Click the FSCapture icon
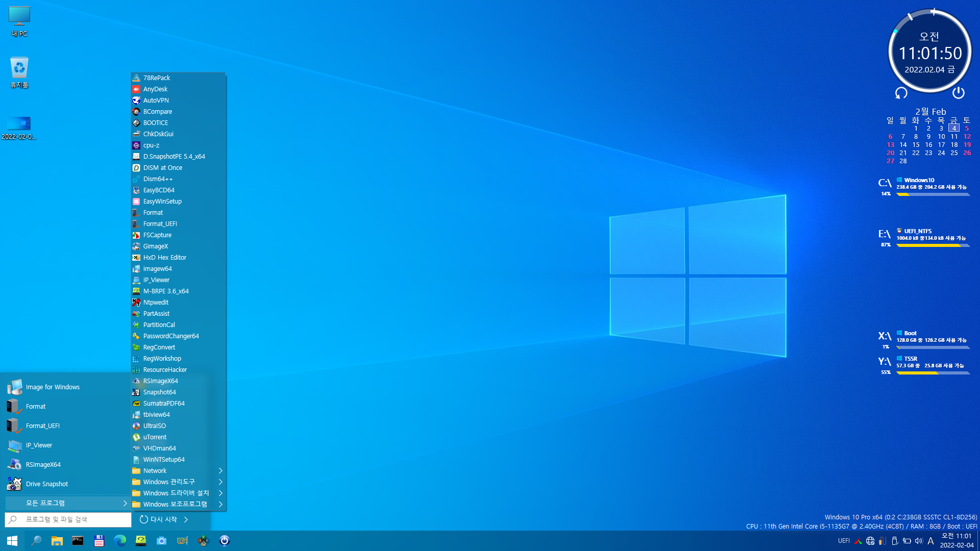The height and width of the screenshot is (551, 980). [136, 235]
